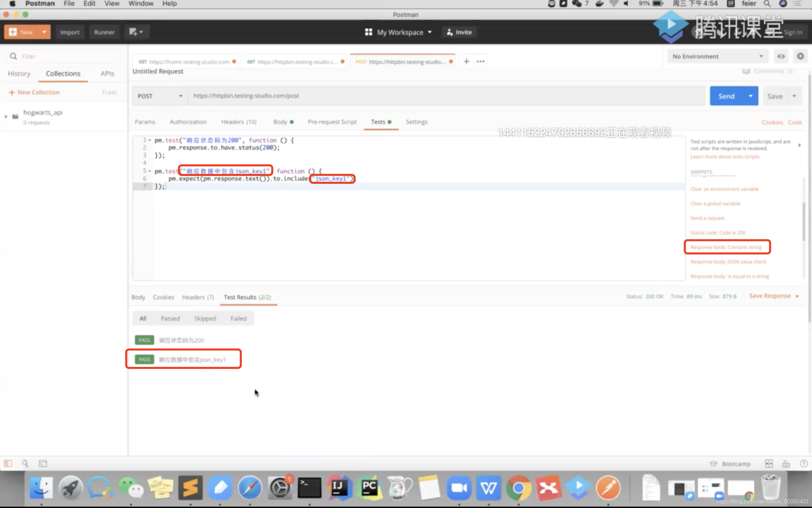Open the manage environments gear icon

pyautogui.click(x=800, y=56)
